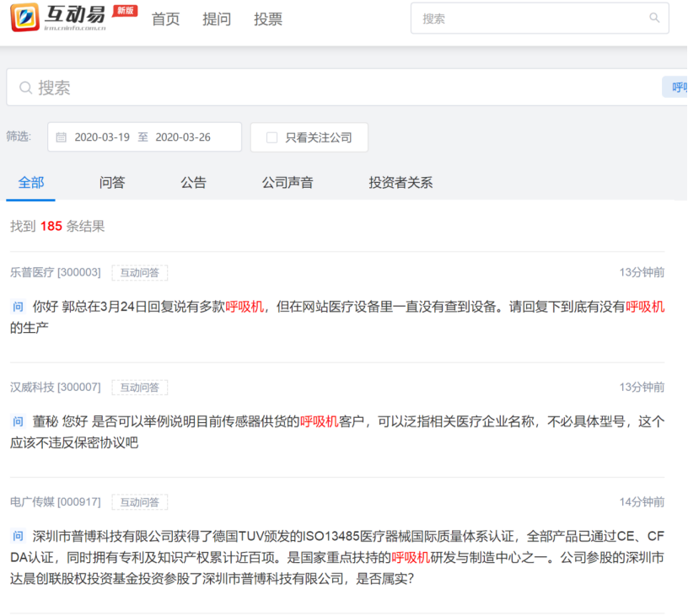
Task: Click the 问 icon on 汉威科技's question
Action: tap(16, 420)
